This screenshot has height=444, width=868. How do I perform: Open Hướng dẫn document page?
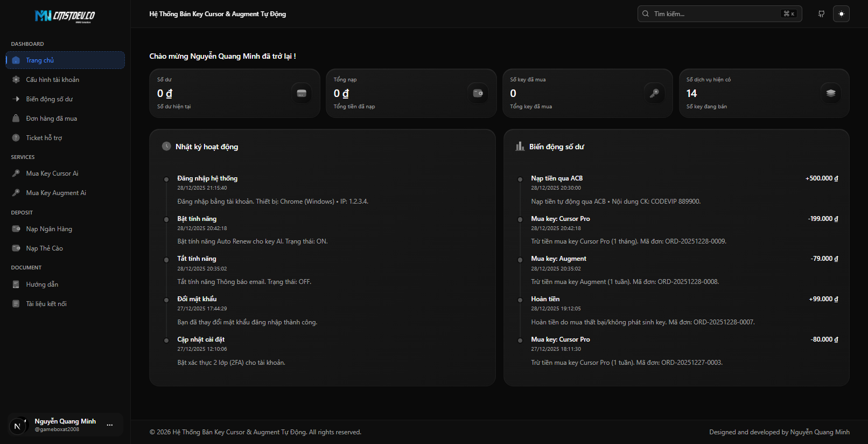click(x=42, y=285)
